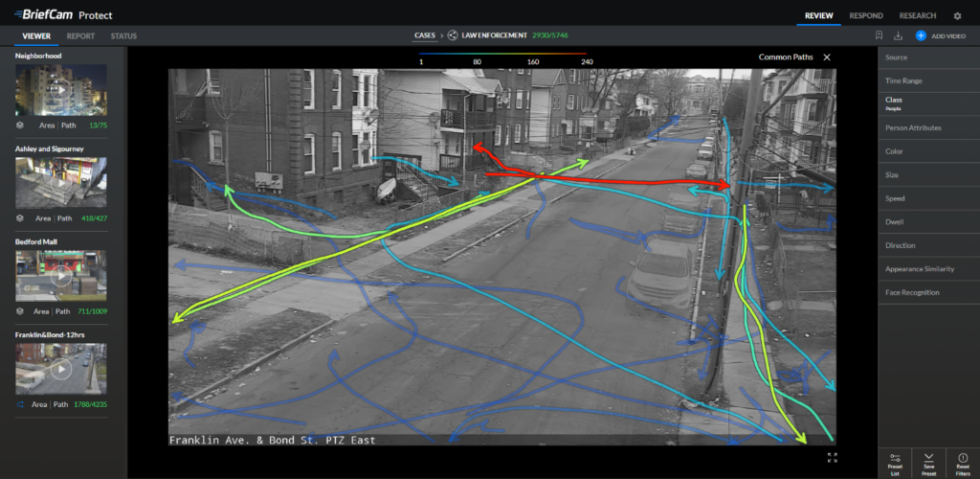Click the bookmark icon in toolbar
Image resolution: width=980 pixels, height=479 pixels.
pos(879,36)
